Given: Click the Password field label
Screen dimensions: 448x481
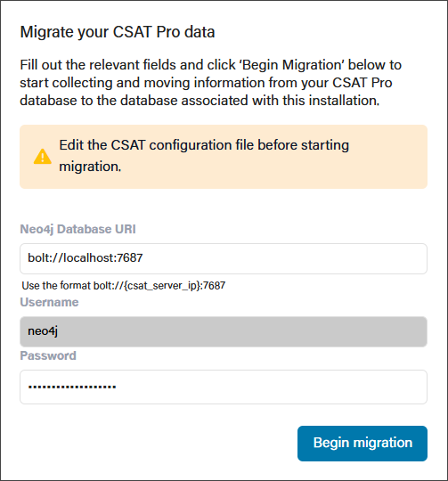Looking at the screenshot, I should 48,355.
